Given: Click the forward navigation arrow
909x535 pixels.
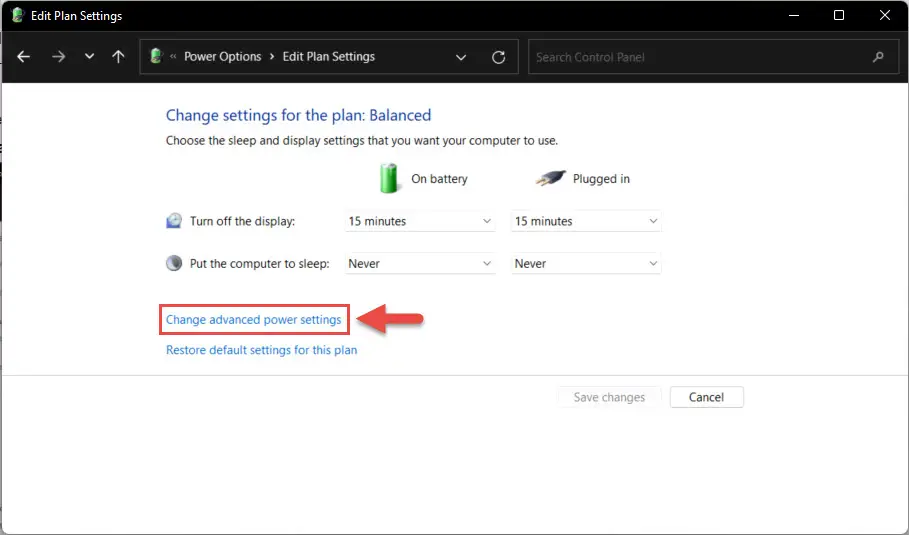Looking at the screenshot, I should pos(59,57).
